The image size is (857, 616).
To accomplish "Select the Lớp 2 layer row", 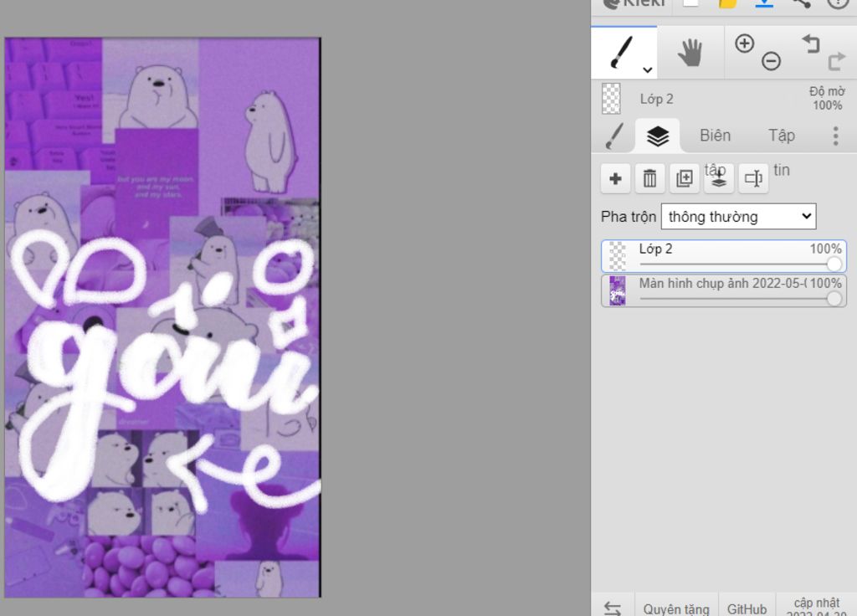I will click(724, 256).
